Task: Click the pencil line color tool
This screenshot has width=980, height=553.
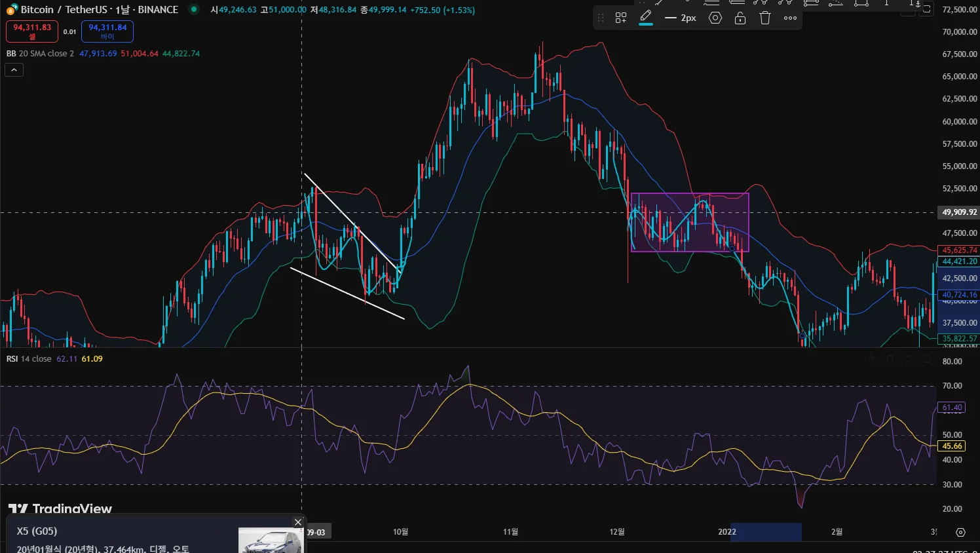Action: tap(646, 18)
